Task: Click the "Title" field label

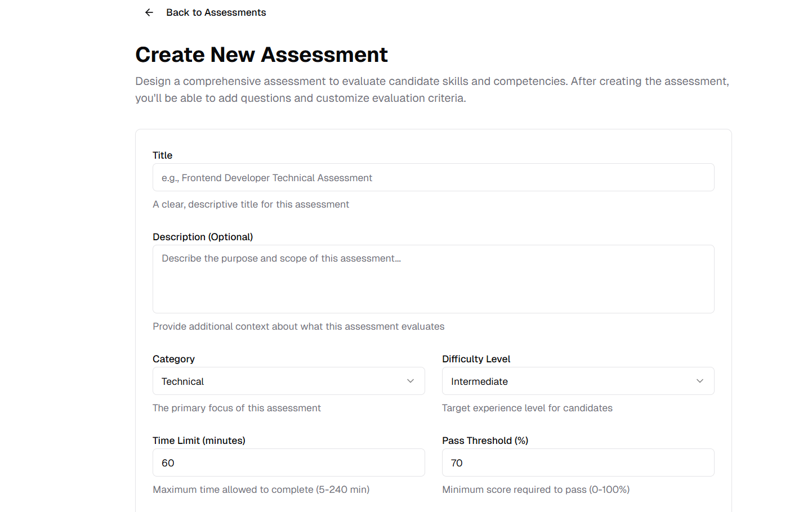Action: [x=162, y=155]
